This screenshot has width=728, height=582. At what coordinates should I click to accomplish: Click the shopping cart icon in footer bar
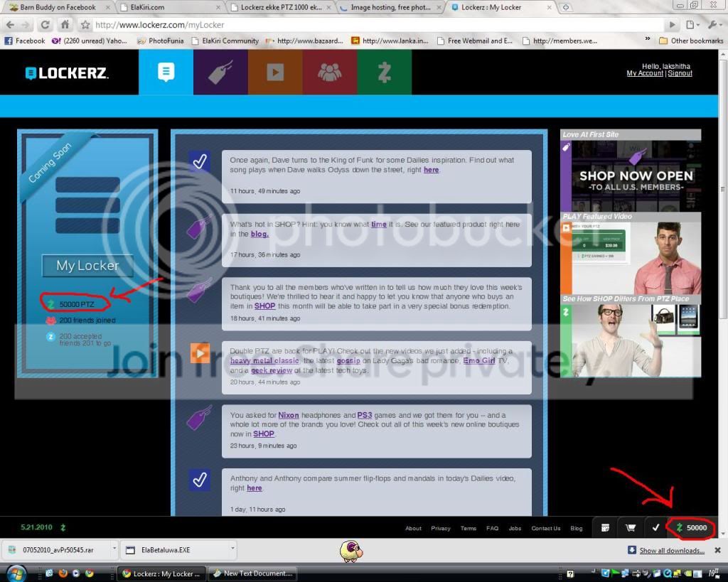tap(630, 528)
